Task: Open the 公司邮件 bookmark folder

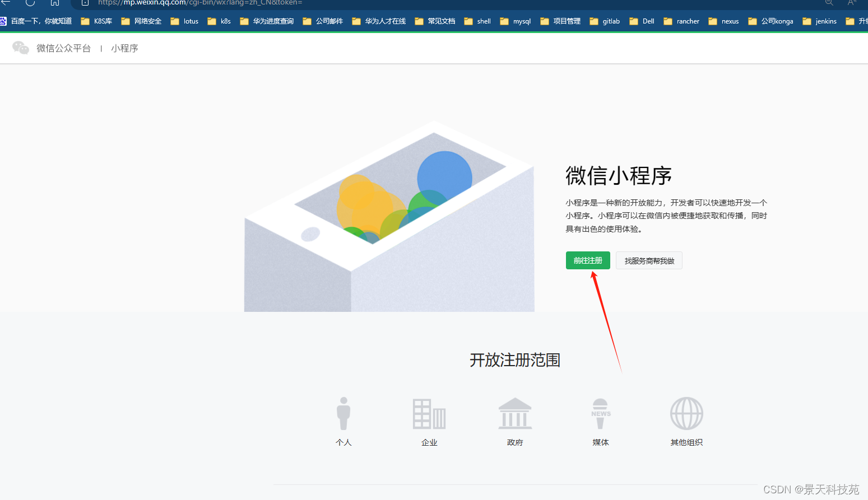Action: 323,21
